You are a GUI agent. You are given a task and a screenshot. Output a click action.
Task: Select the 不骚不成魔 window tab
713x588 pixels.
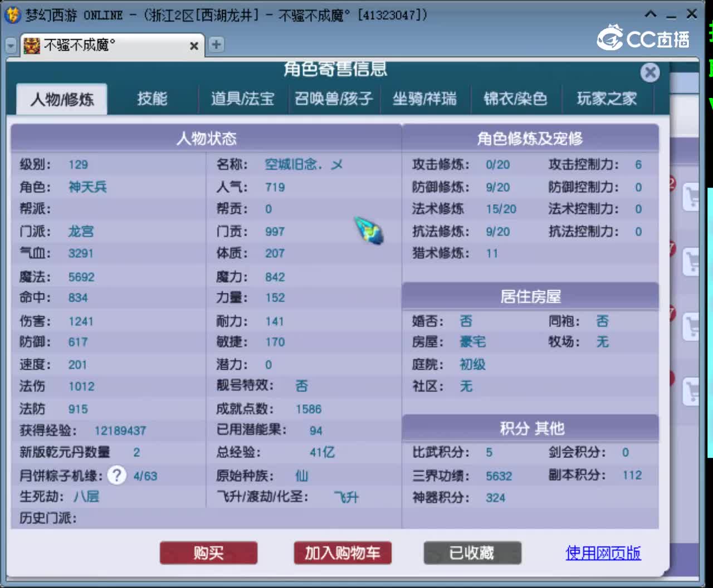(112, 45)
